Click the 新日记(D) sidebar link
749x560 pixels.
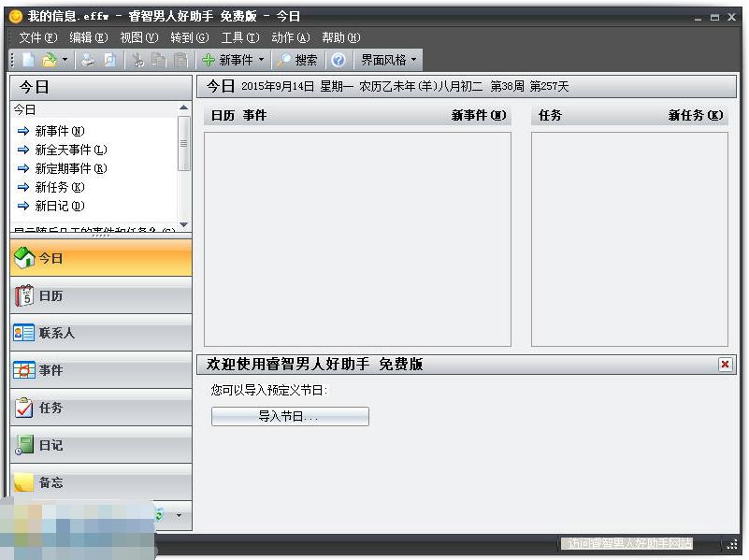click(59, 206)
